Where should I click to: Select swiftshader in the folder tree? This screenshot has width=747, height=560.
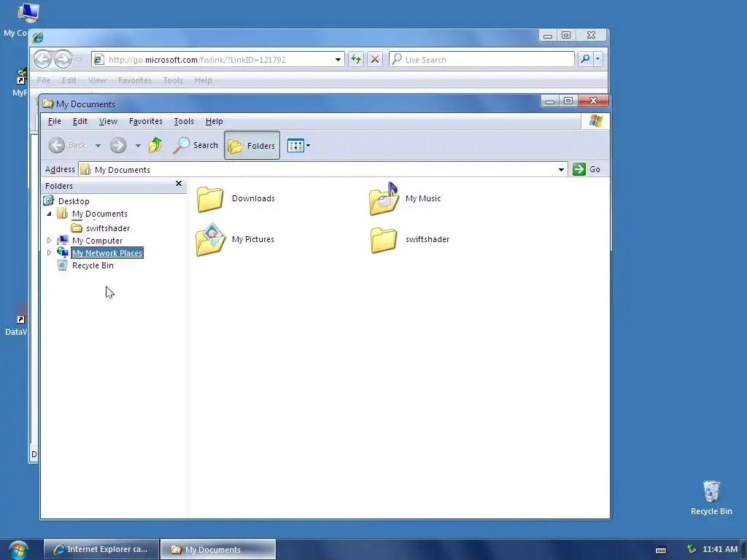[108, 228]
